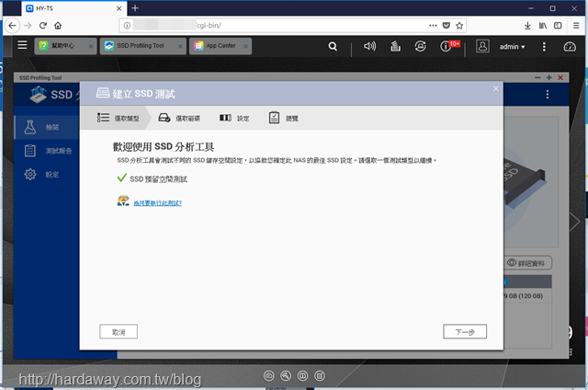Save the page to Pocket
Screen dimensions: 588x390
pyautogui.click(x=447, y=26)
